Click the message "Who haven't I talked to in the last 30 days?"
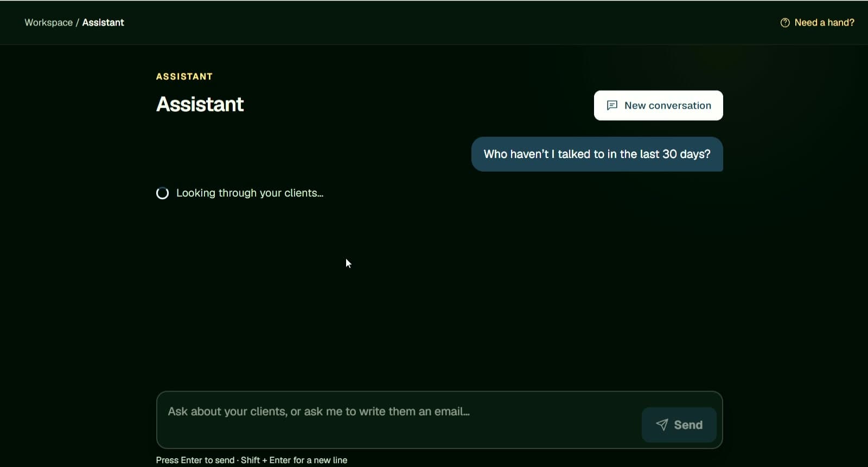This screenshot has width=868, height=467. [x=597, y=154]
